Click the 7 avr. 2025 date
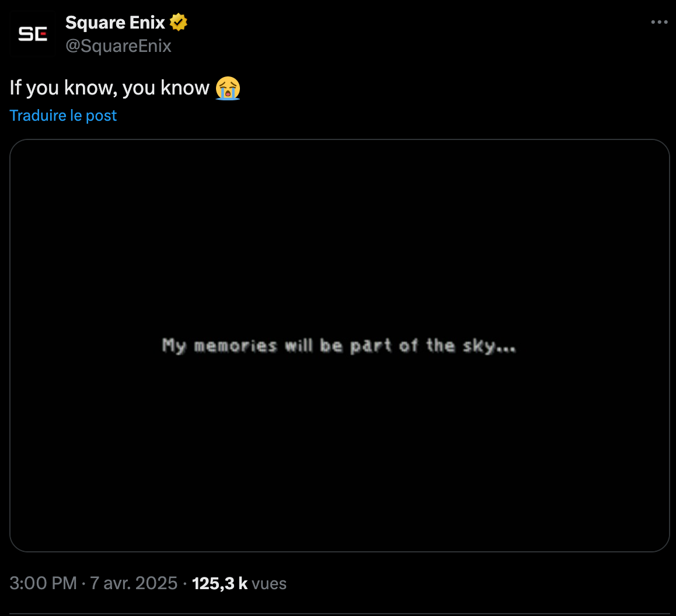The image size is (676, 616). (134, 583)
